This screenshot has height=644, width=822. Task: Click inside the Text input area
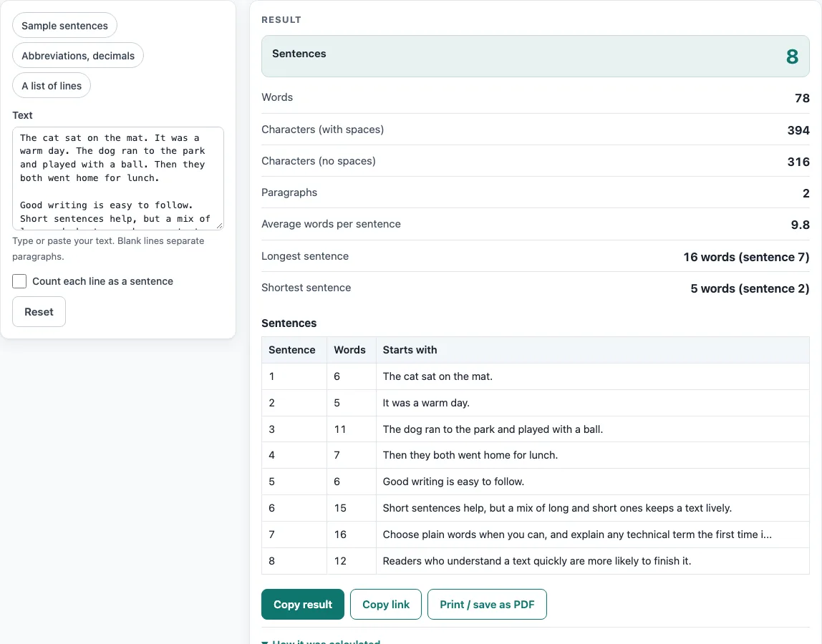click(x=118, y=178)
